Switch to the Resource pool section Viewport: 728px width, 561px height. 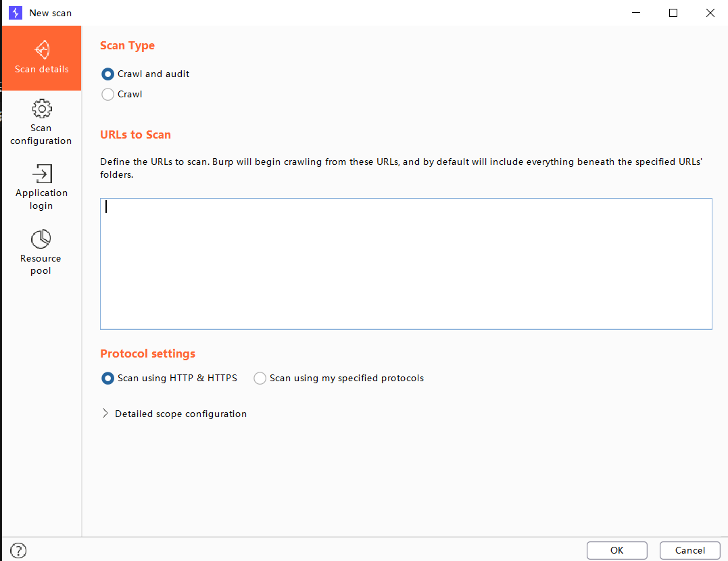(42, 251)
